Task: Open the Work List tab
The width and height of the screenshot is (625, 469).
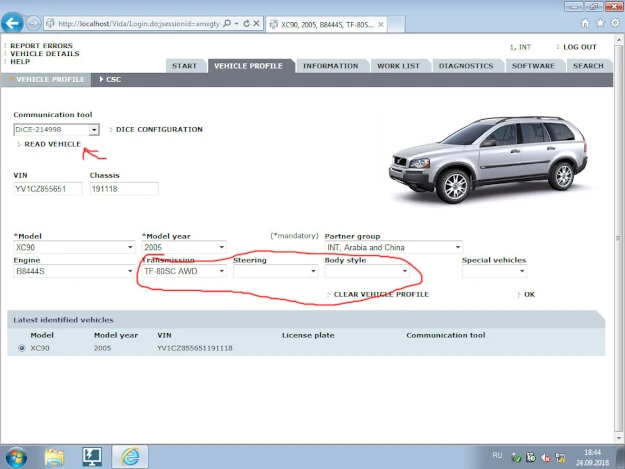Action: tap(399, 66)
